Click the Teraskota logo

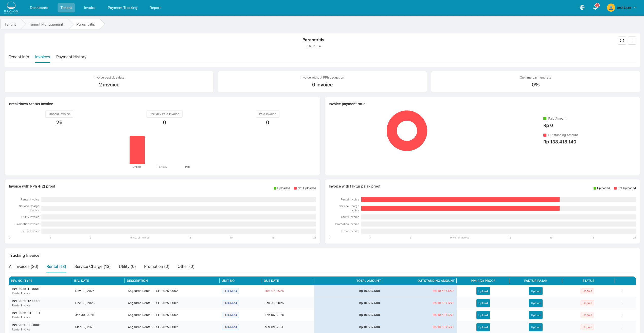point(11,8)
